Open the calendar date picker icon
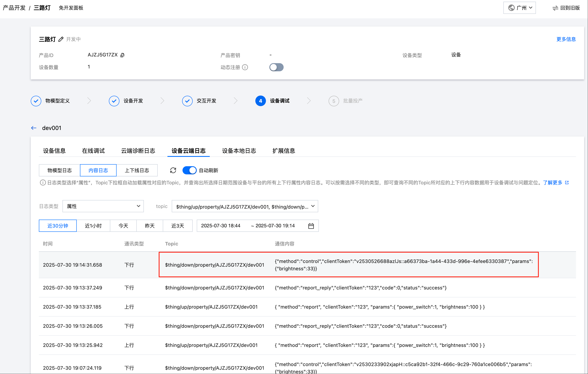The image size is (588, 374). (x=311, y=226)
